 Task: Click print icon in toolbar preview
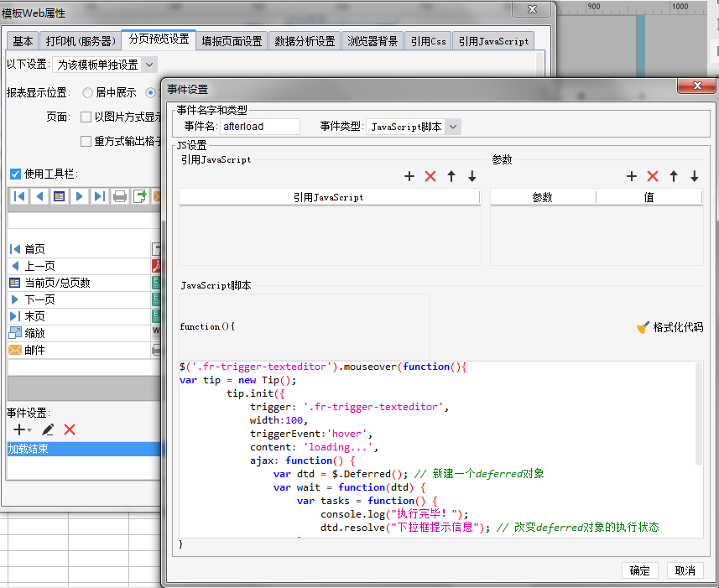120,196
